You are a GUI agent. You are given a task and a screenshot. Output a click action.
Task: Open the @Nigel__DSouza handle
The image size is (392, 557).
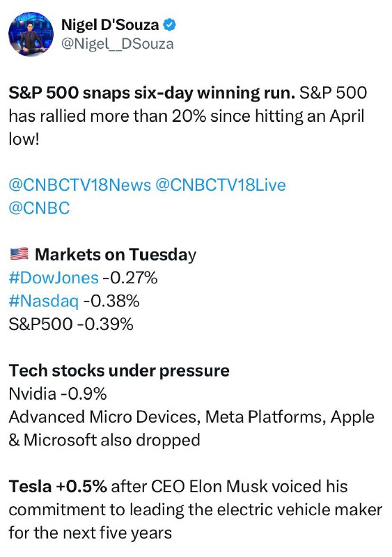point(117,44)
